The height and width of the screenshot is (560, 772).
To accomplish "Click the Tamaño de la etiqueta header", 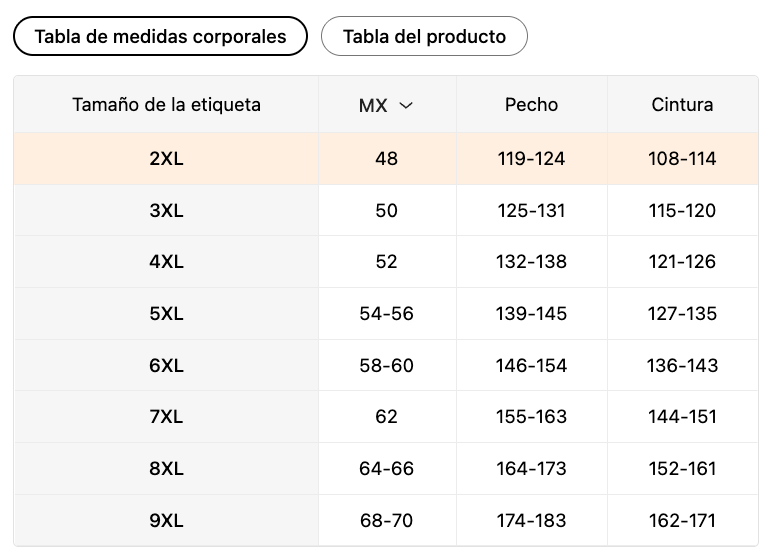I will click(x=166, y=105).
